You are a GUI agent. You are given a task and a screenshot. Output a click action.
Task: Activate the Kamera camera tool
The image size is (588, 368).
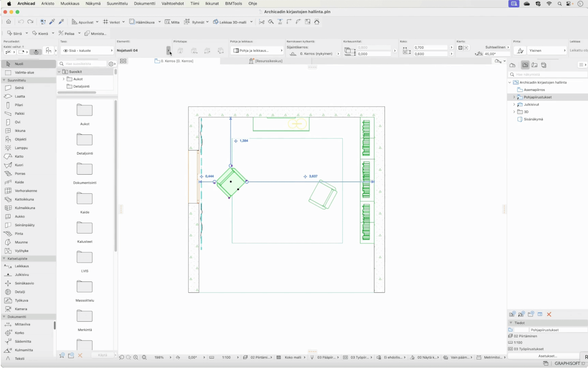(x=29, y=309)
